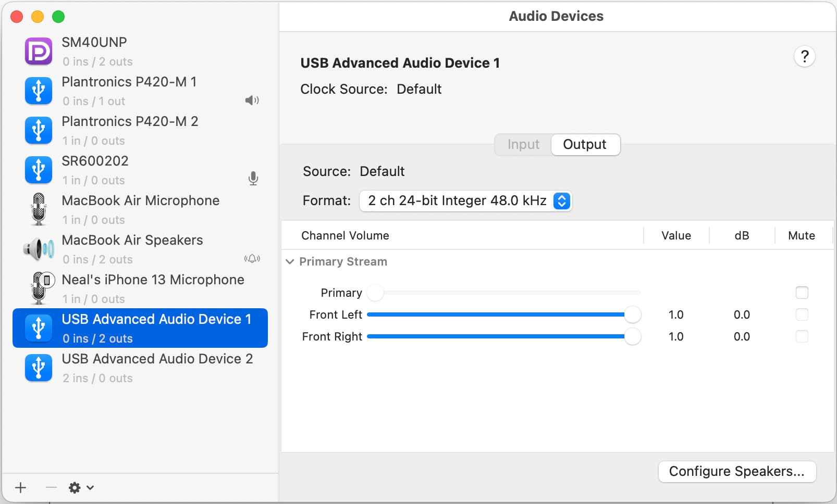Select SR600202 in the device list
Image resolution: width=837 pixels, height=504 pixels.
click(x=140, y=170)
